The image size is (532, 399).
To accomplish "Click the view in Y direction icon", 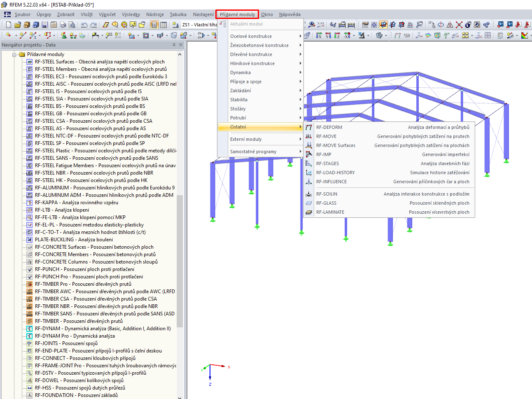I will (x=328, y=35).
